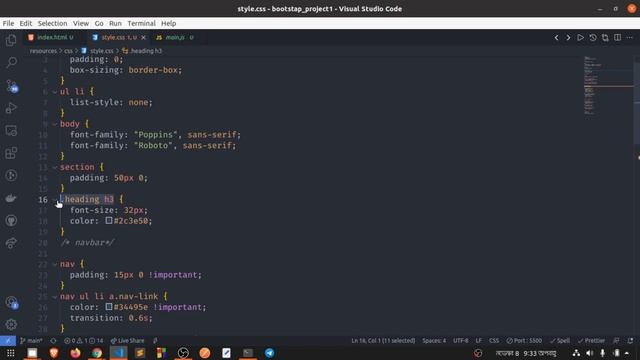The height and width of the screenshot is (360, 640).
Task: Open the Run menu
Action: click(x=115, y=23)
